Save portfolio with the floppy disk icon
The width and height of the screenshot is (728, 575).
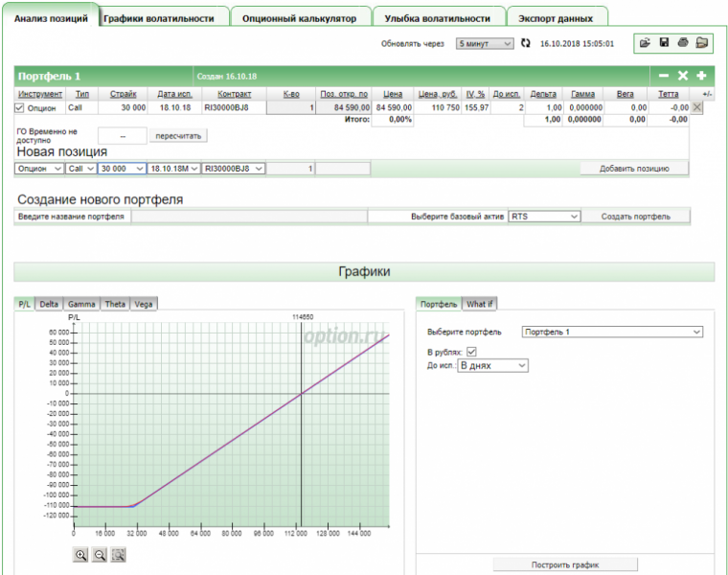(x=664, y=43)
